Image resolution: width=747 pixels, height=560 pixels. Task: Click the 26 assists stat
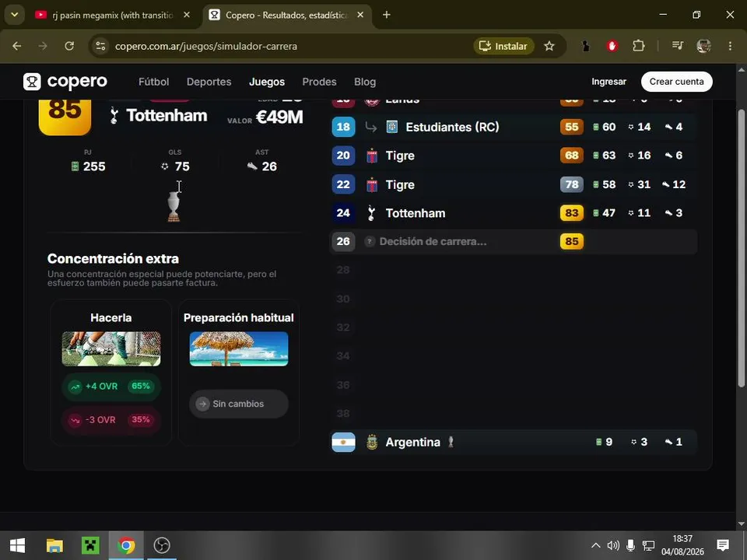(262, 166)
